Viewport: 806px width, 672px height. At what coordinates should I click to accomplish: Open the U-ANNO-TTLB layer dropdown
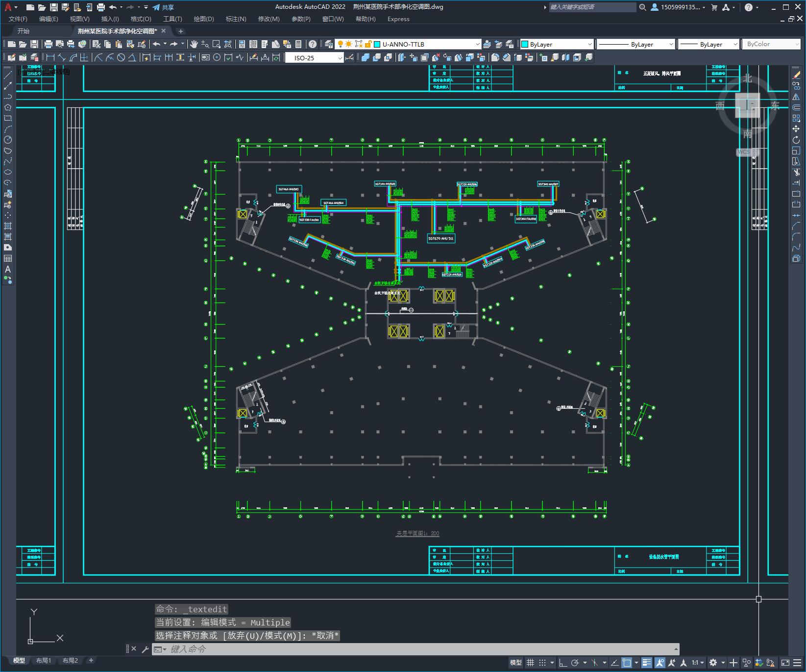pyautogui.click(x=478, y=44)
